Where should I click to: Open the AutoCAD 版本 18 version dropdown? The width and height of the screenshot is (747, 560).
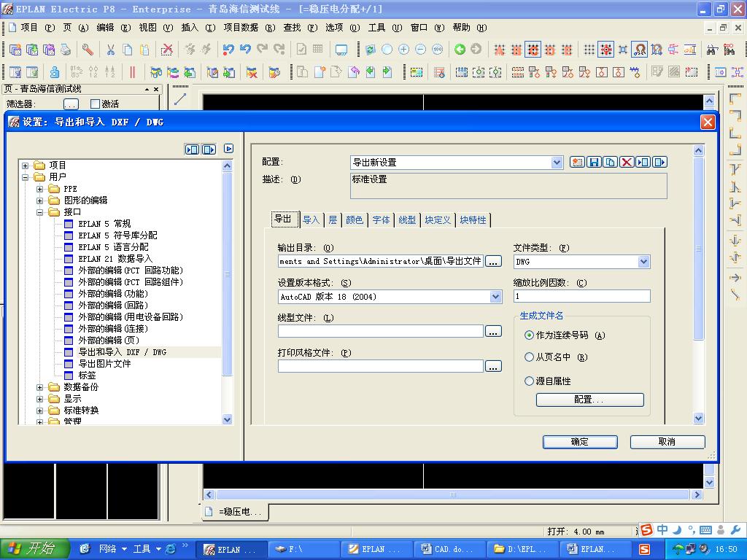(x=496, y=296)
